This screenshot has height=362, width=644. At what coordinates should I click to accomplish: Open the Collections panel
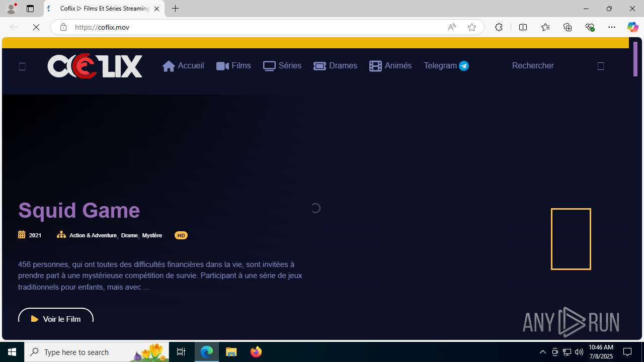click(x=568, y=27)
